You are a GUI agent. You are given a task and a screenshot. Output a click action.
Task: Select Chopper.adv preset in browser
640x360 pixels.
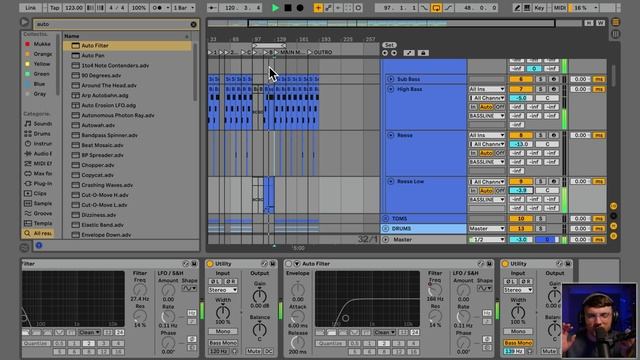(127, 165)
